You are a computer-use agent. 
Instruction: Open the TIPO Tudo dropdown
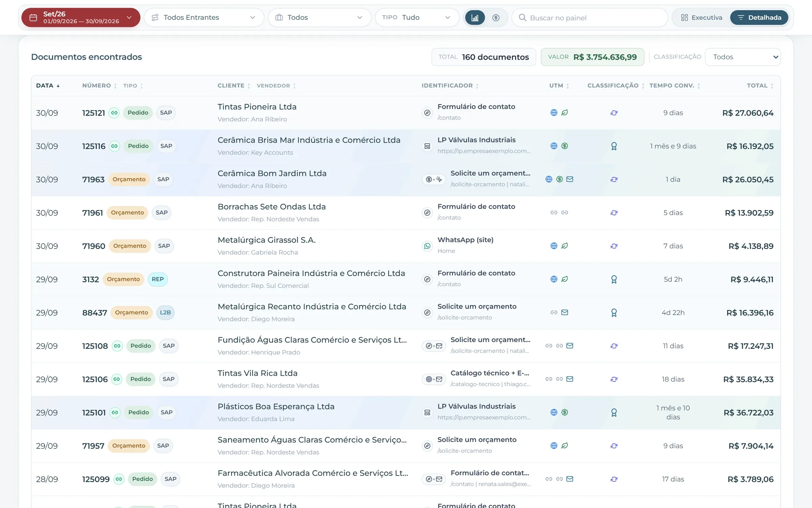pyautogui.click(x=417, y=18)
